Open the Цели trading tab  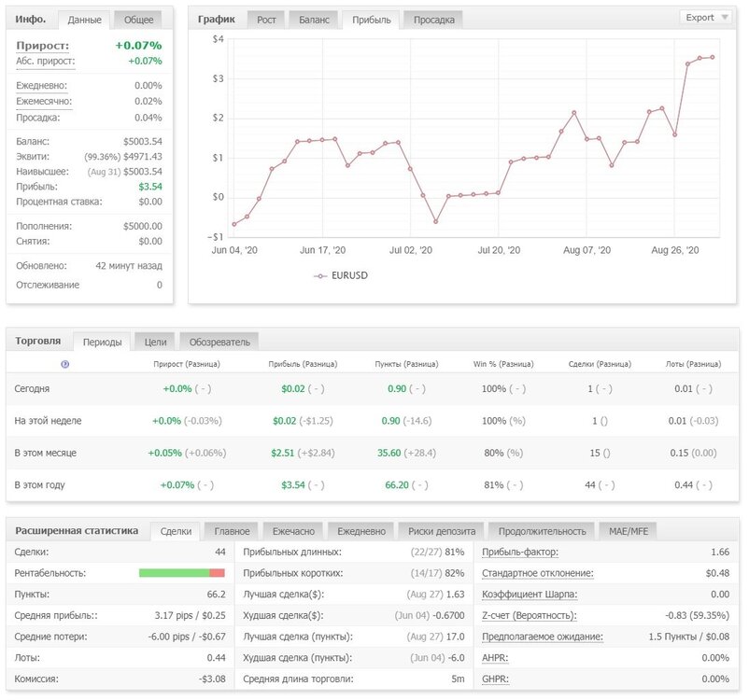[155, 342]
